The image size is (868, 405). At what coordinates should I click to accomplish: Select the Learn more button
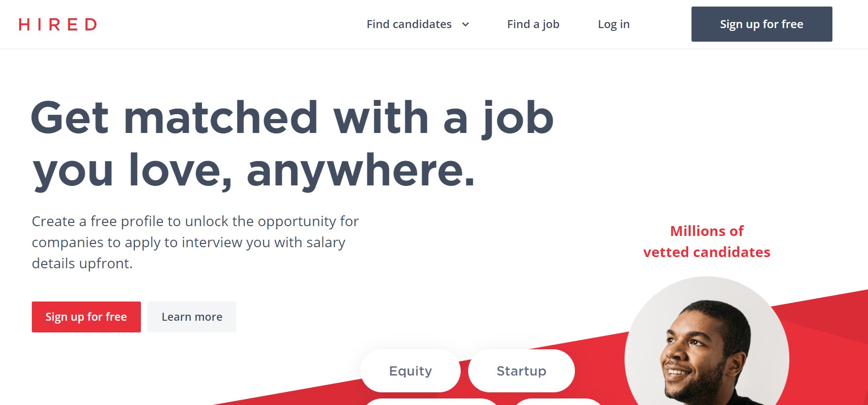pos(192,317)
